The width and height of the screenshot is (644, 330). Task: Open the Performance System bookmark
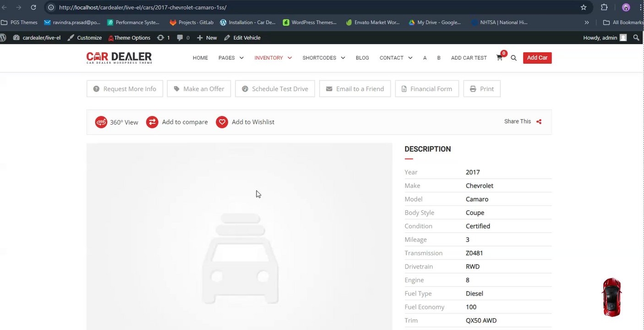tap(133, 22)
